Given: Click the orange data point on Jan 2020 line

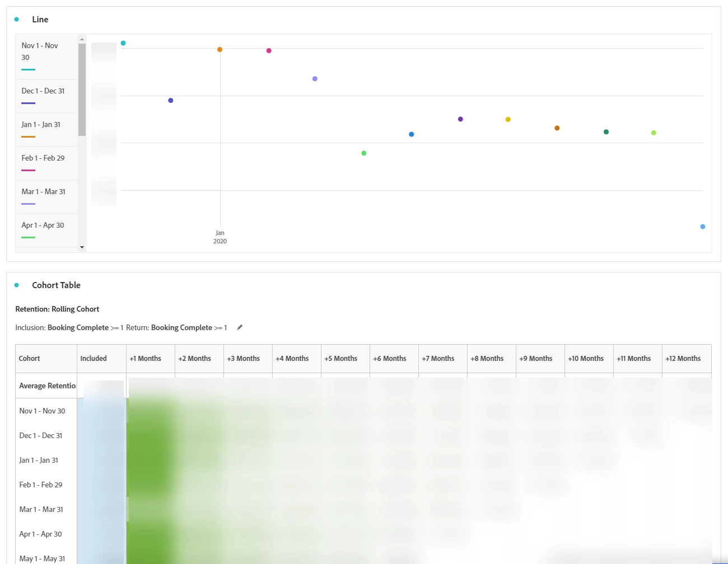Looking at the screenshot, I should 220,49.
